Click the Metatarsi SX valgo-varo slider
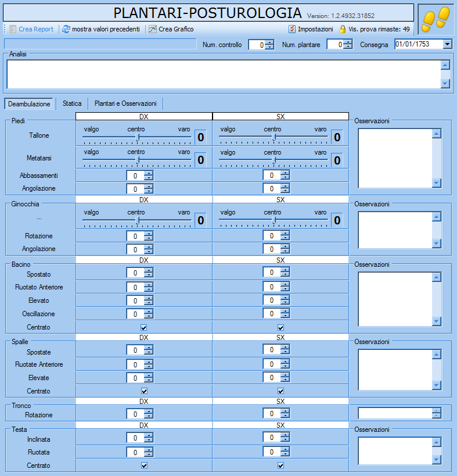This screenshot has width=457, height=476. [x=274, y=160]
